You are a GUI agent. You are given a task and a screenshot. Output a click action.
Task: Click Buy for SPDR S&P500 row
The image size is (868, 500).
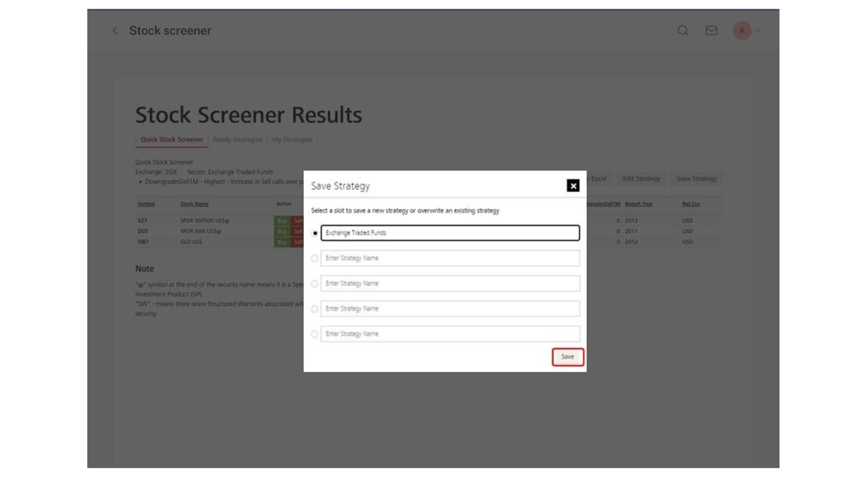(282, 220)
